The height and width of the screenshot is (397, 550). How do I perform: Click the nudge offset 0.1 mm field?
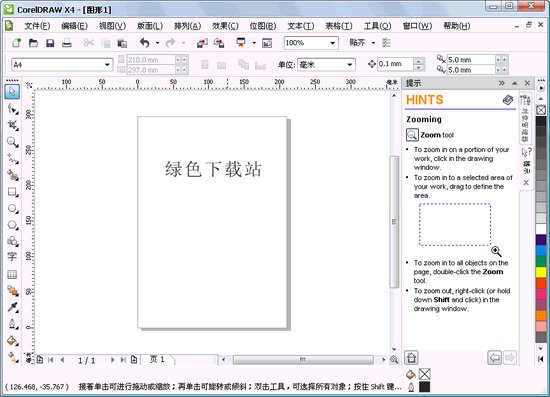(x=395, y=64)
